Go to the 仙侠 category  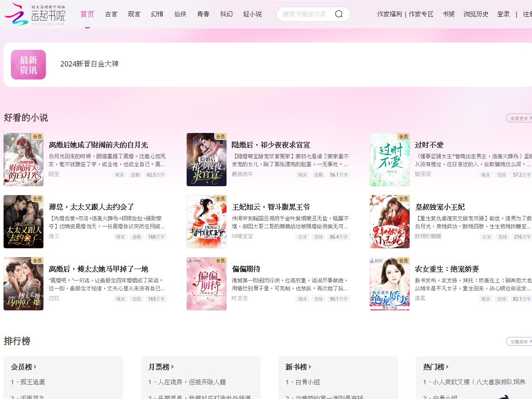click(x=180, y=14)
